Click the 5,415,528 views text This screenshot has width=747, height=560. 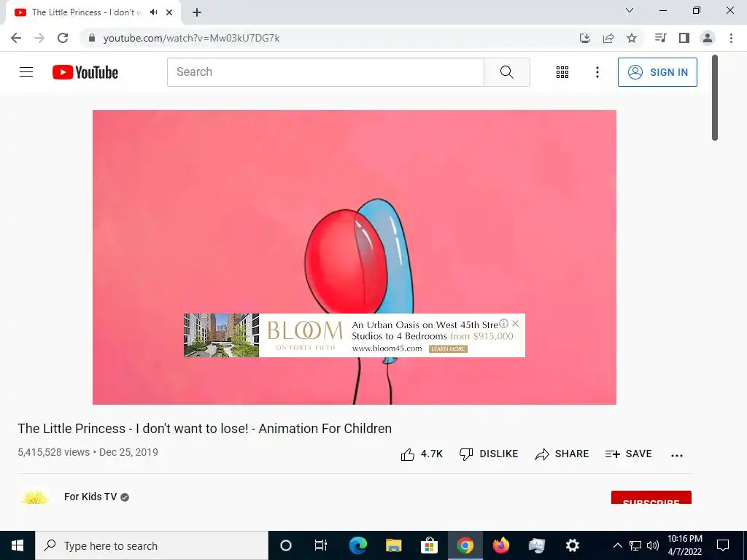[54, 452]
